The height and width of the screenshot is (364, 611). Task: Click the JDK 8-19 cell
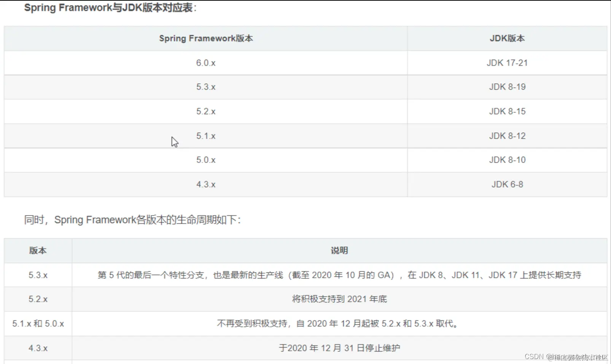pyautogui.click(x=507, y=87)
